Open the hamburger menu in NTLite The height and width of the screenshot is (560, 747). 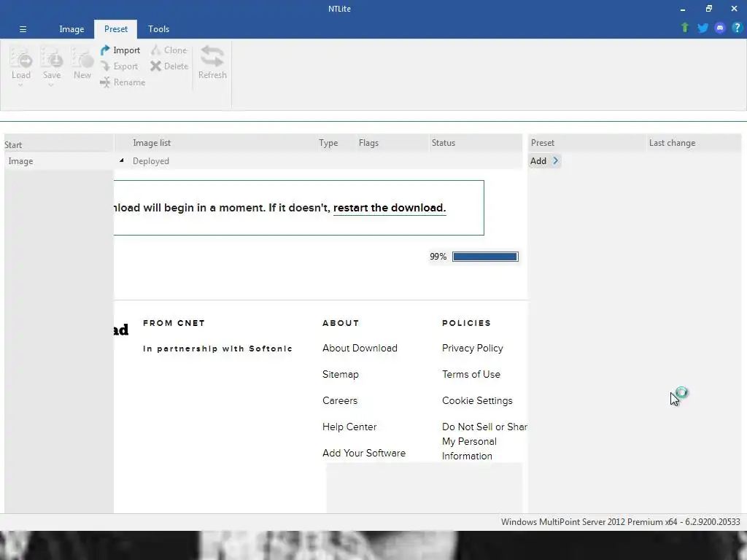23,29
